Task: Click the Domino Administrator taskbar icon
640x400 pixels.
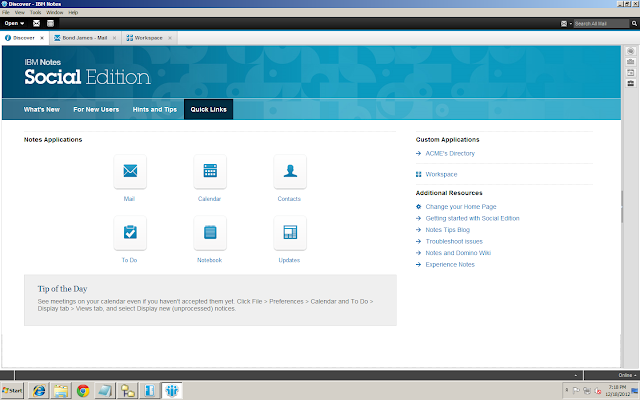Action: click(128, 391)
